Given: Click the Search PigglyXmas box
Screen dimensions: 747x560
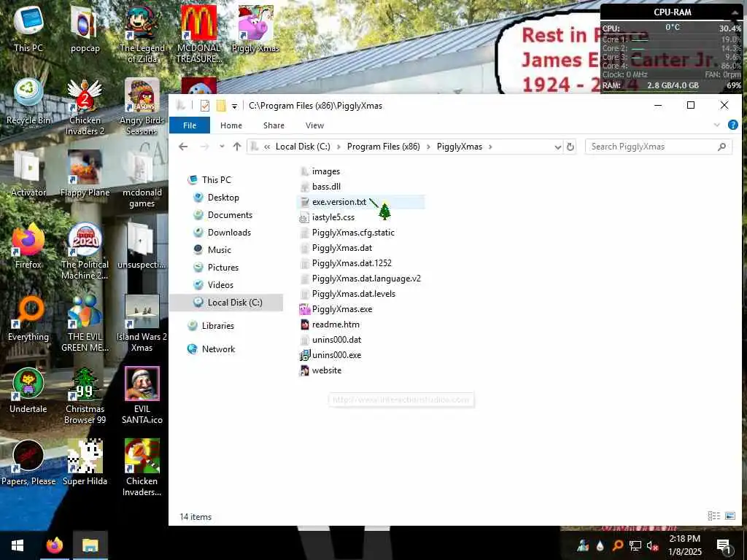Looking at the screenshot, I should click(x=657, y=147).
